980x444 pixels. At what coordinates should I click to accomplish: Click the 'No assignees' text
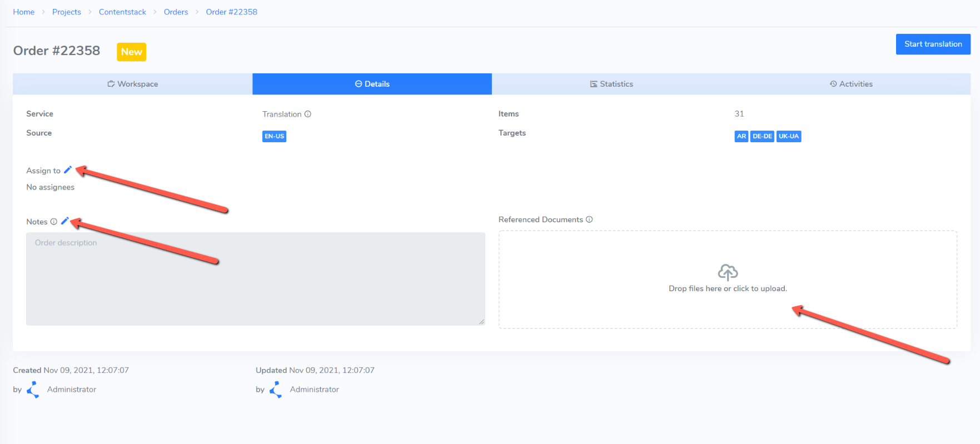tap(51, 187)
